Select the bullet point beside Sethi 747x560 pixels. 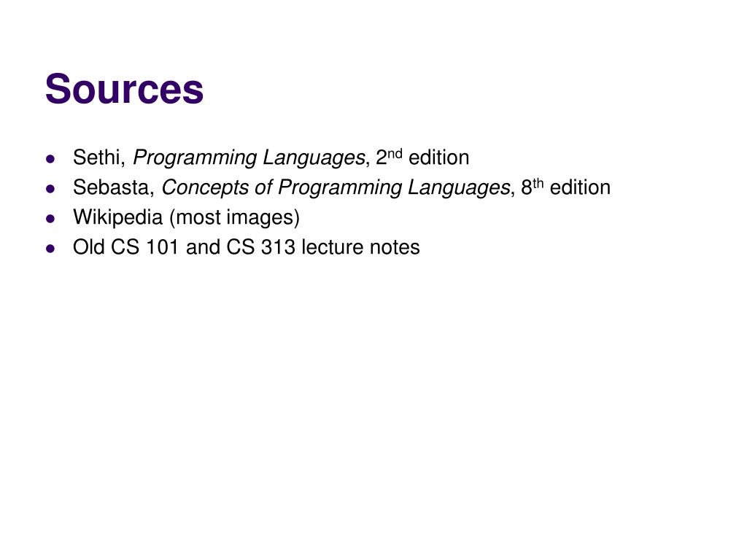(x=50, y=159)
